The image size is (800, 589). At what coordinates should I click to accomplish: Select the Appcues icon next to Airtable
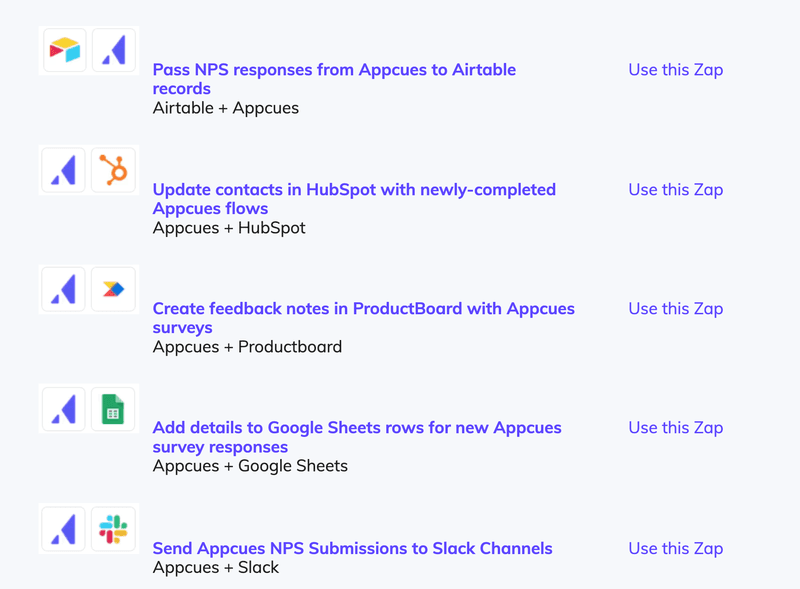coord(113,50)
